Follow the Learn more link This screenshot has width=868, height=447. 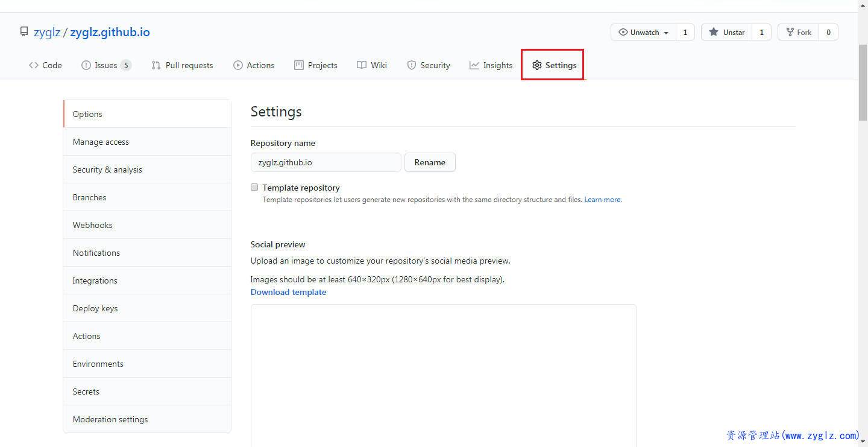603,200
